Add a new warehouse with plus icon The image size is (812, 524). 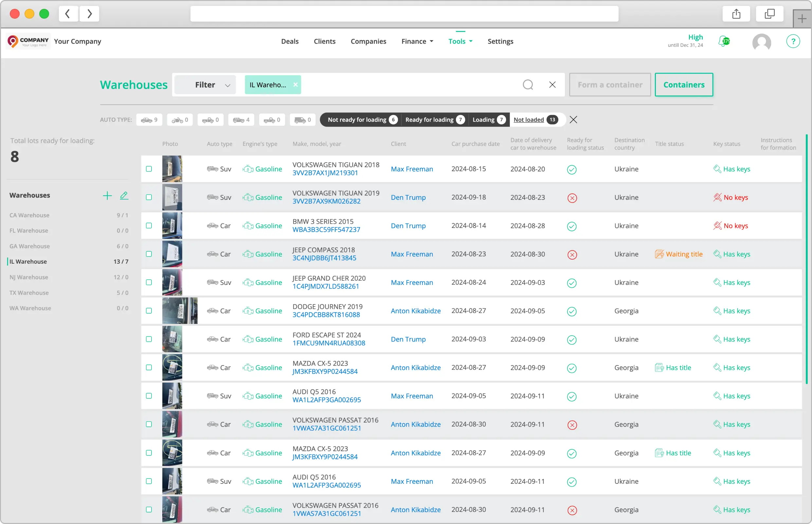107,195
